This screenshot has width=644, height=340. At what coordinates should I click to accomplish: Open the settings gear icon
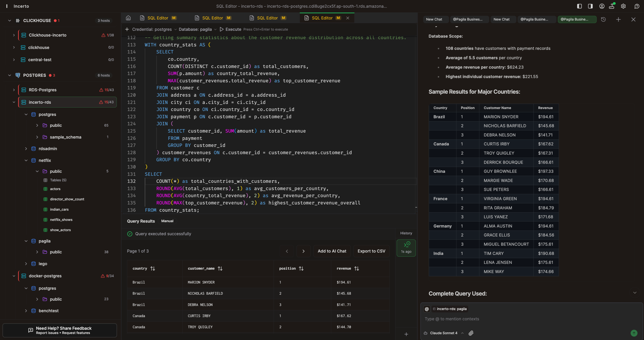pyautogui.click(x=623, y=6)
